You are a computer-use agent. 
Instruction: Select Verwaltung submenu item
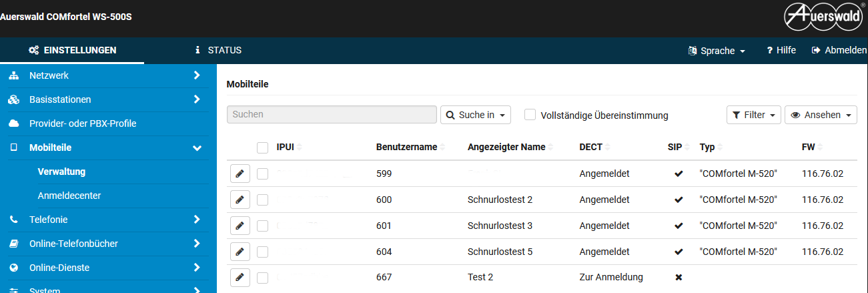[61, 172]
